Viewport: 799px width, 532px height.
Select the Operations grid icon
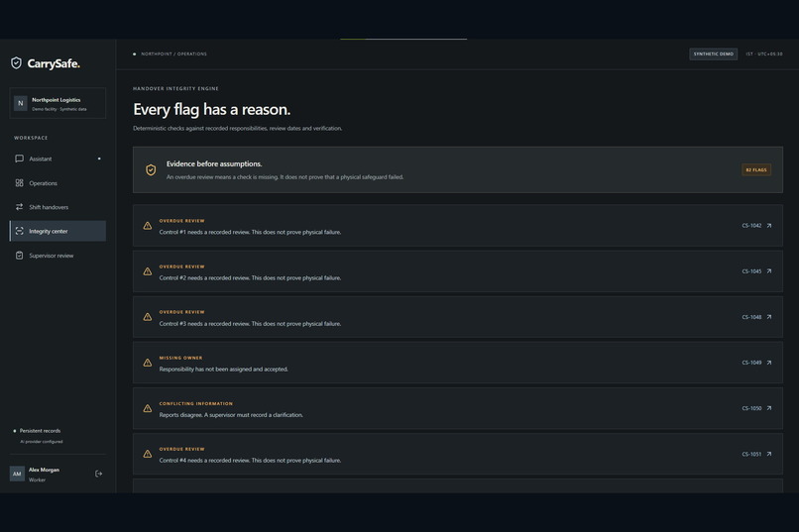(20, 182)
